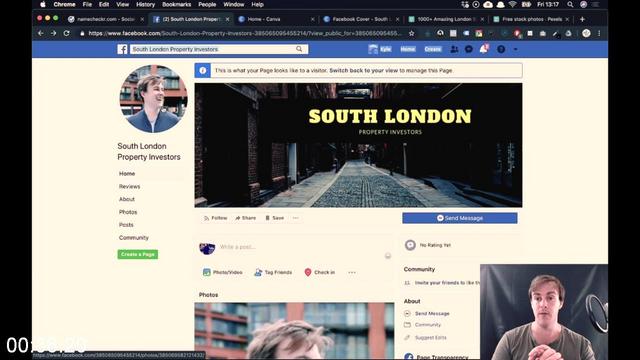Bookmark this page with the star icon
The image size is (640, 360).
click(x=411, y=33)
